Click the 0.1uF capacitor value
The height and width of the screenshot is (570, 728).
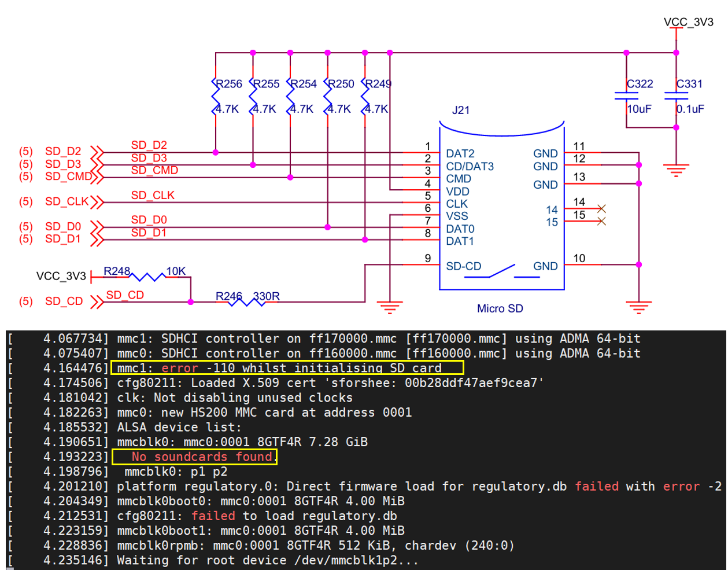690,109
